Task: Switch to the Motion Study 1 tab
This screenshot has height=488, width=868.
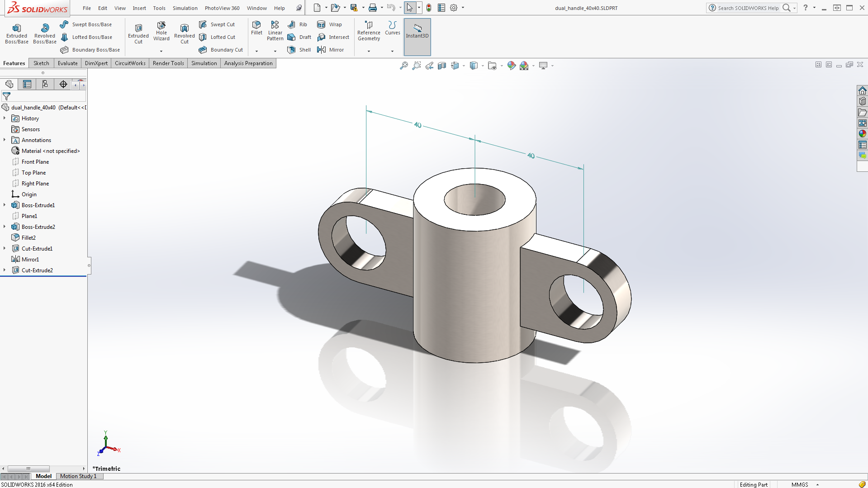Action: click(78, 476)
